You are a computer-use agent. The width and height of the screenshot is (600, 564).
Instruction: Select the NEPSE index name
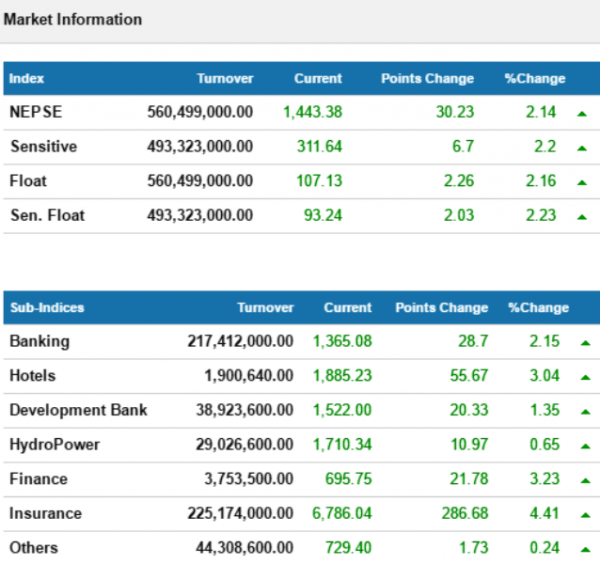(36, 112)
